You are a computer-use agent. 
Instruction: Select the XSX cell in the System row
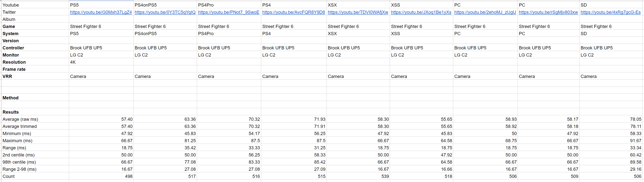[x=358, y=33]
